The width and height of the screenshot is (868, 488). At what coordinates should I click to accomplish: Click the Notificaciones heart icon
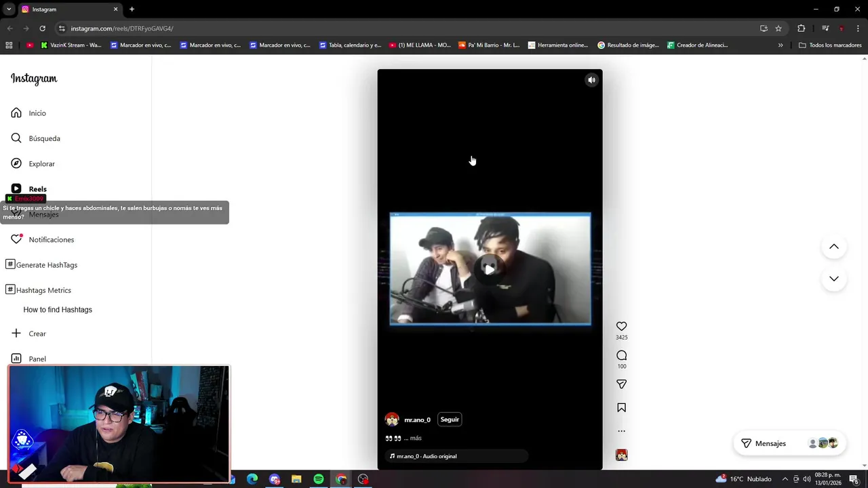(x=16, y=239)
